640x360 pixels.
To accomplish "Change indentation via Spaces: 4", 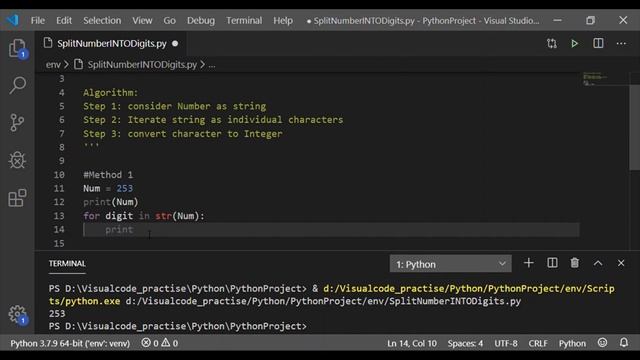I will [x=465, y=343].
